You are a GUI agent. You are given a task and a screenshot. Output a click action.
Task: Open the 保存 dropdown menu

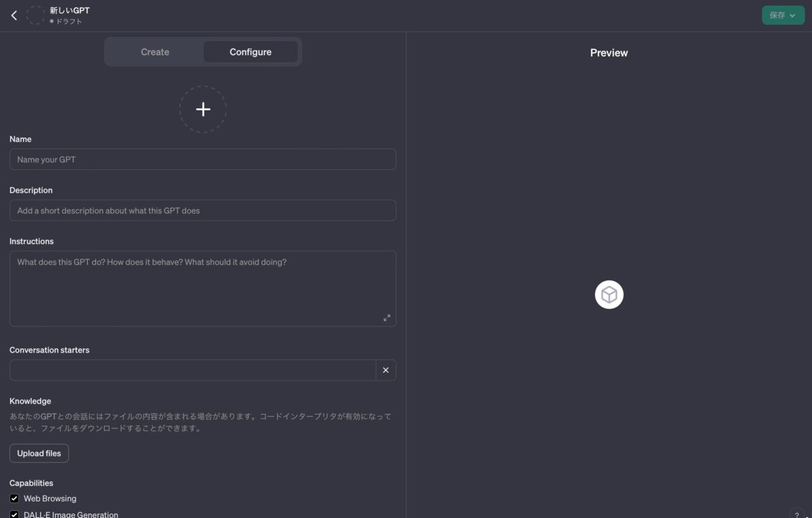click(x=783, y=15)
